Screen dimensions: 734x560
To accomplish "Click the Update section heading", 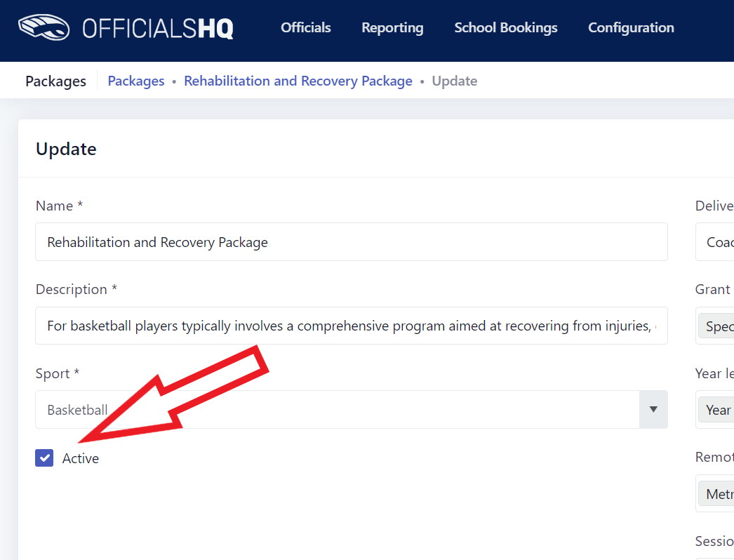I will 66,149.
